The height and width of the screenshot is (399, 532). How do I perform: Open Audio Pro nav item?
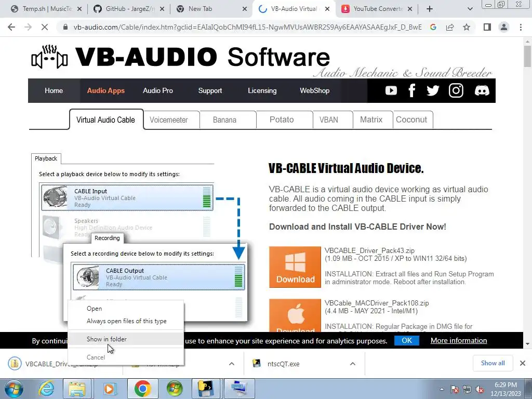point(158,90)
